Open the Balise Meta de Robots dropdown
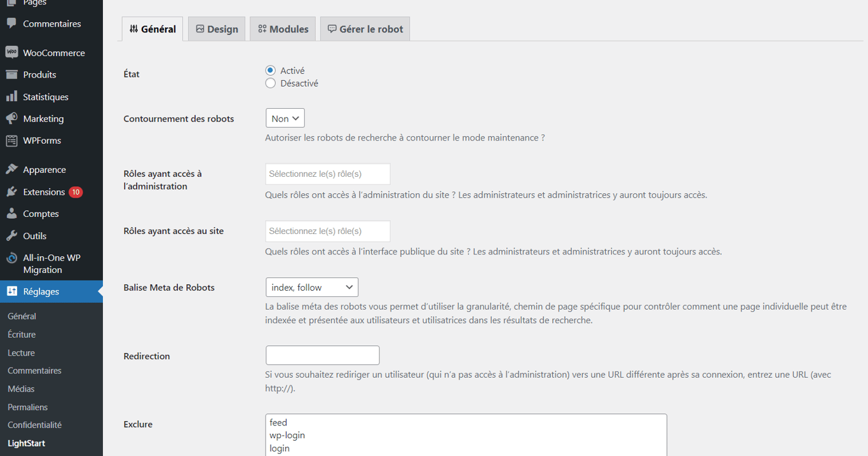The image size is (868, 456). pyautogui.click(x=311, y=287)
